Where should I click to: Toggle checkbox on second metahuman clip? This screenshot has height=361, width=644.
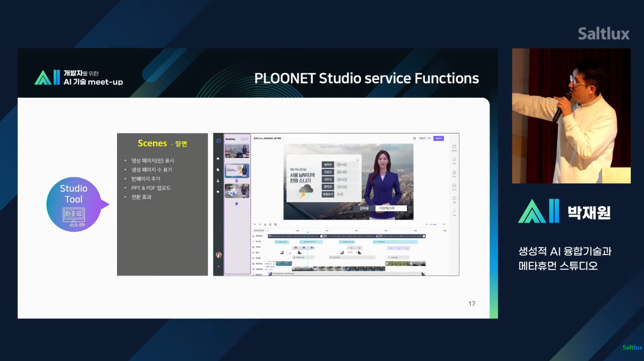point(377,236)
